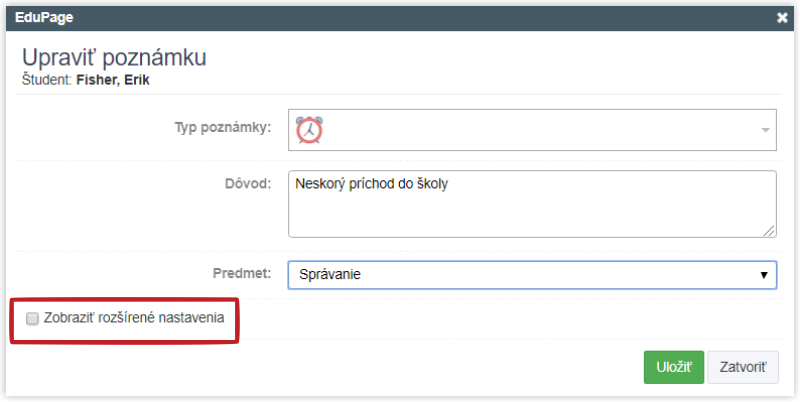Click the alarm clock note type icon
The height and width of the screenshot is (402, 800).
click(x=309, y=130)
